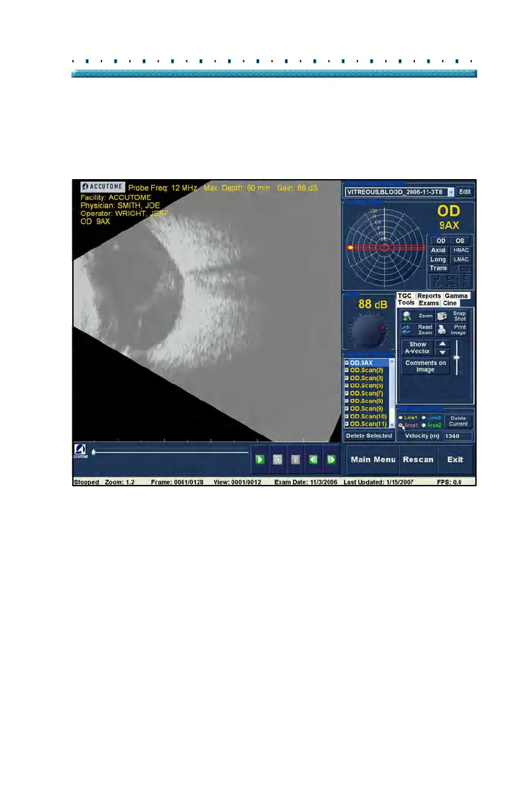Toggle the OD.Scan(9) checkbox
The height and width of the screenshot is (812, 525).
[x=347, y=409]
